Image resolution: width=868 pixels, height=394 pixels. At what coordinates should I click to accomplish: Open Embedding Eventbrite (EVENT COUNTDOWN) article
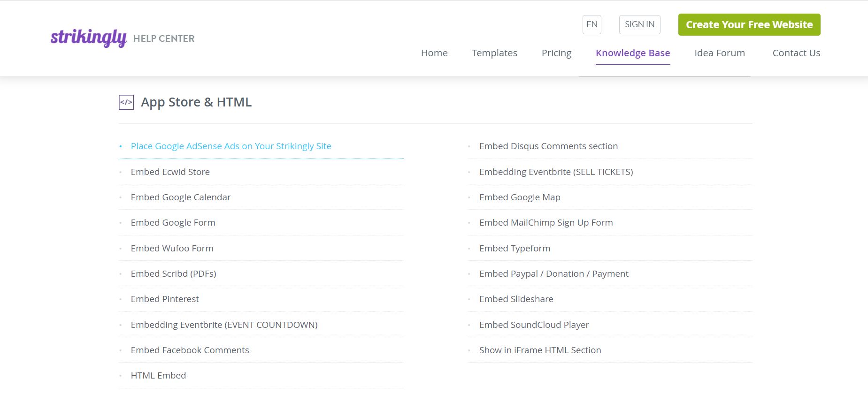pyautogui.click(x=224, y=325)
